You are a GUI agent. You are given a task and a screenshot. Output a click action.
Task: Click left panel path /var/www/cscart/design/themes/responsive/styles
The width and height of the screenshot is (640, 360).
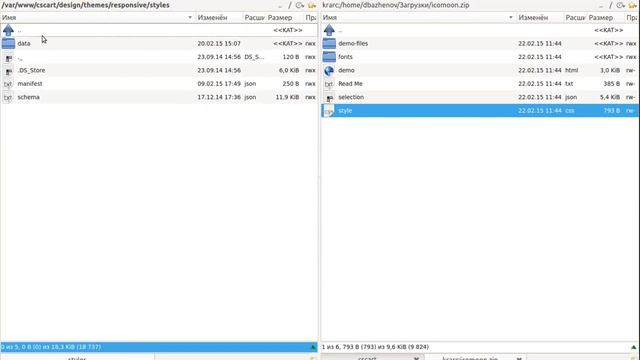click(85, 5)
